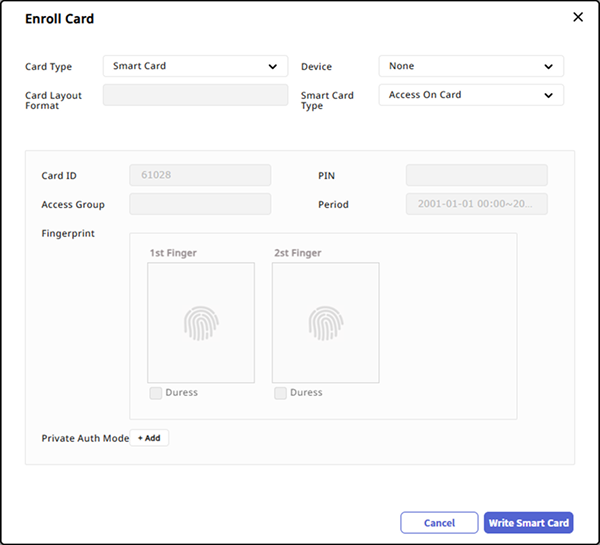
Task: Close the Enroll Card dialog with X
Action: (577, 17)
